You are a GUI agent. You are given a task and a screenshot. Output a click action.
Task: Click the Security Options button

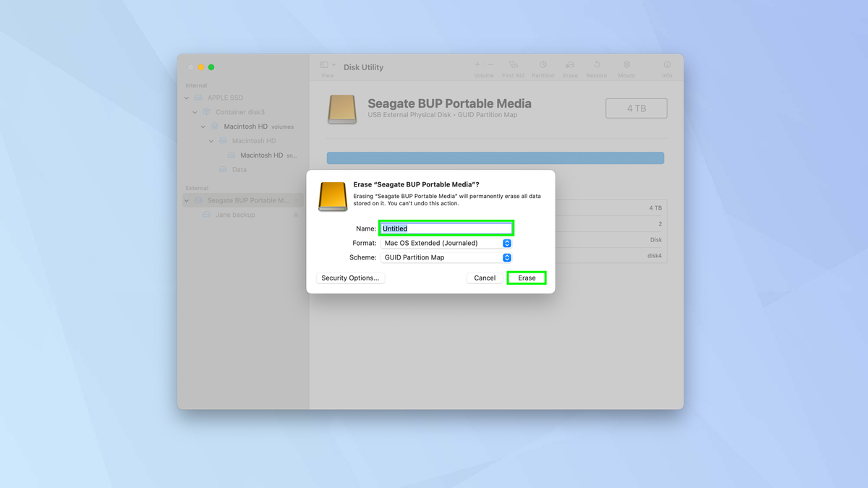350,278
